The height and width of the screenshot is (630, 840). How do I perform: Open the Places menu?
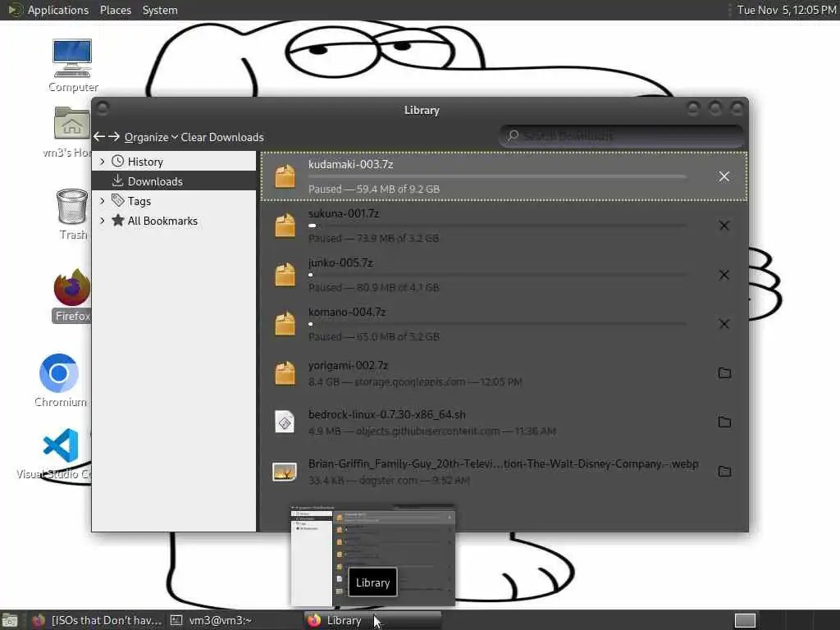115,10
